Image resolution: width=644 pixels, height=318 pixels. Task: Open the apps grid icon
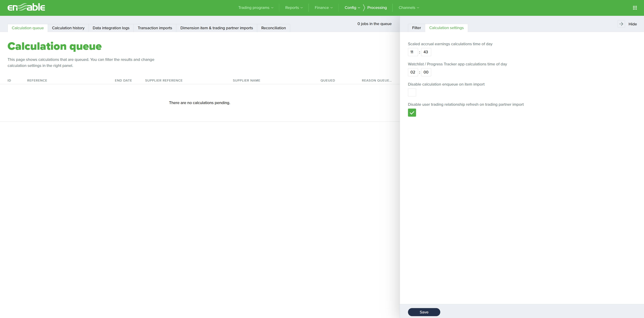tap(635, 8)
